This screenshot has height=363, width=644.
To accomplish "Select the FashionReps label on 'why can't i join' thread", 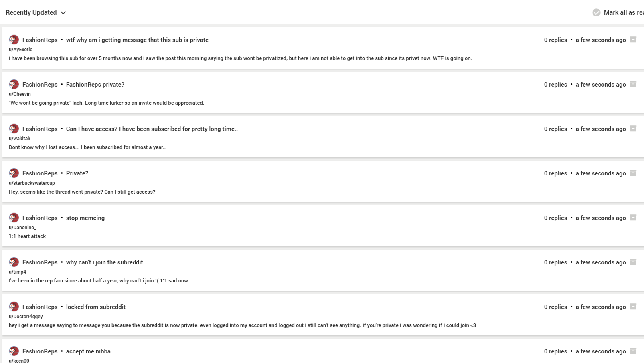I will click(x=40, y=262).
